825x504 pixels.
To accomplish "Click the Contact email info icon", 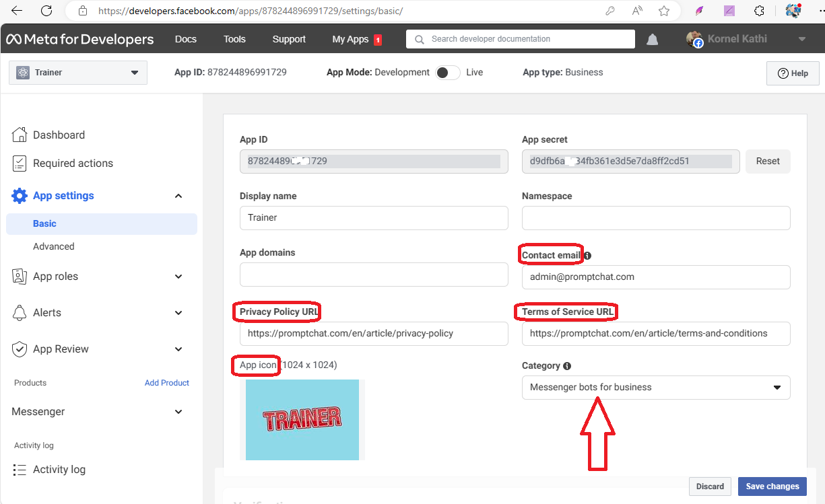I will (587, 256).
